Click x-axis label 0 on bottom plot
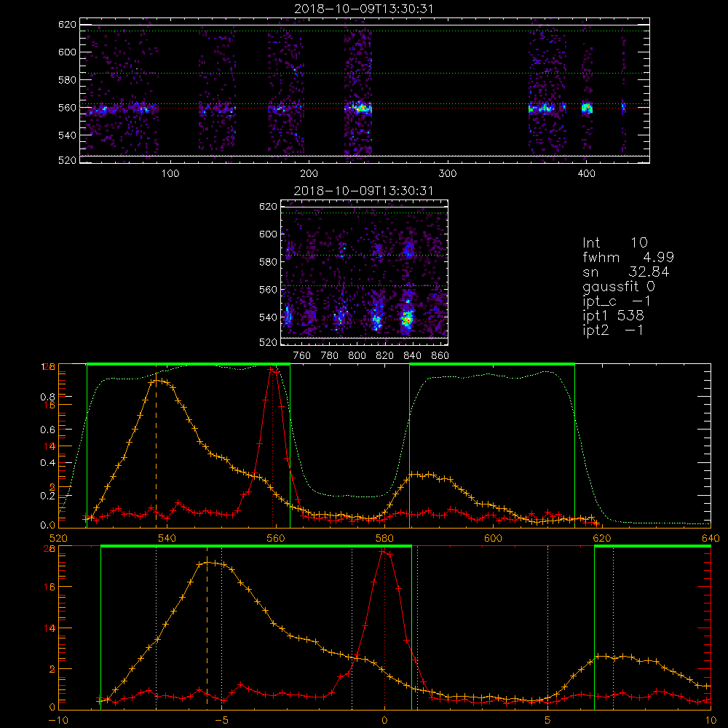Viewport: 728px width, 728px height. pos(384,720)
